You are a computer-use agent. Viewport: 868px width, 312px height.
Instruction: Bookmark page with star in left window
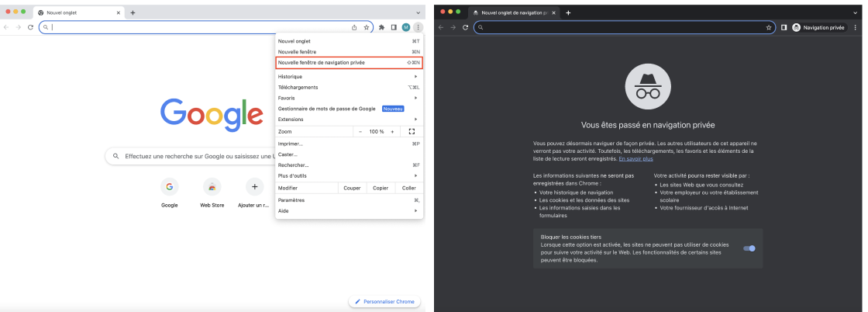pyautogui.click(x=366, y=27)
